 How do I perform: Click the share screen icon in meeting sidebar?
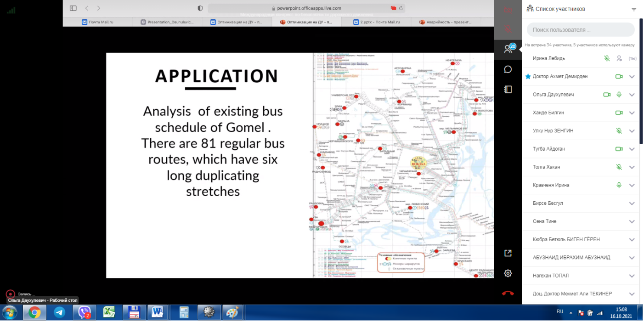[508, 253]
